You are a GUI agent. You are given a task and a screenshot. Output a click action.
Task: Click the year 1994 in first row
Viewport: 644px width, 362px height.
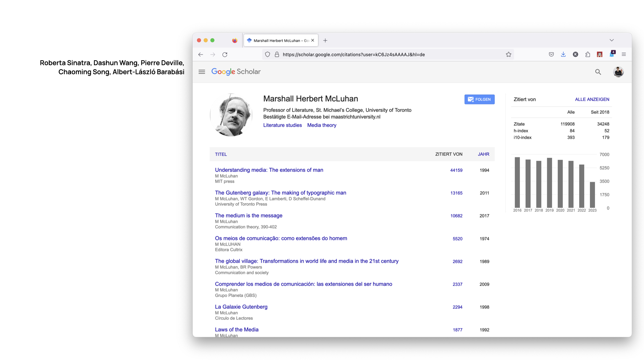pos(484,170)
